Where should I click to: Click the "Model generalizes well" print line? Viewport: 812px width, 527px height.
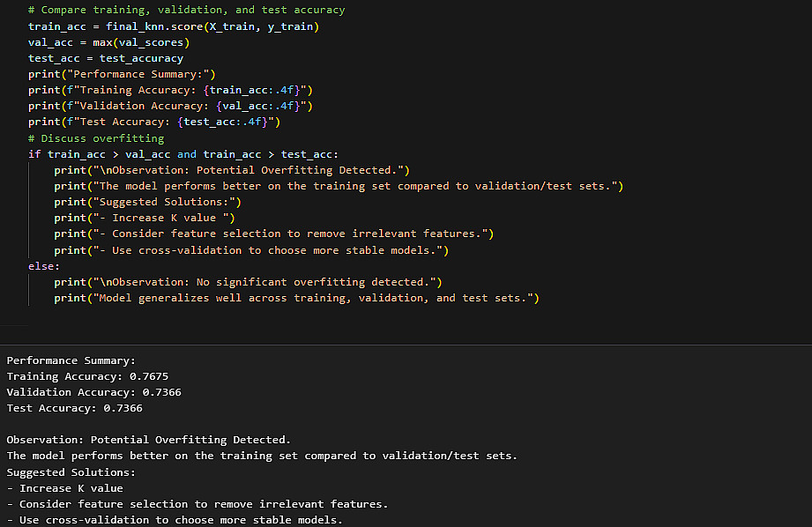pyautogui.click(x=296, y=298)
